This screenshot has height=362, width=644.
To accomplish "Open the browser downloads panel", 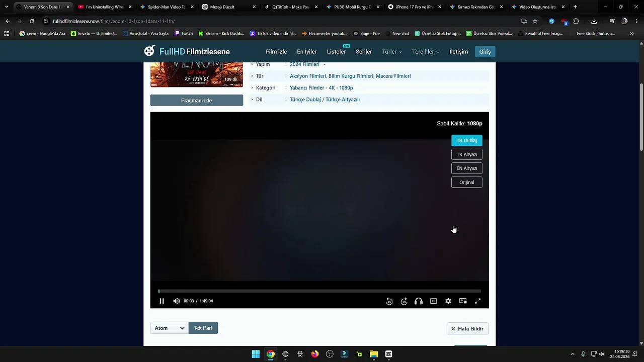I will click(x=594, y=21).
